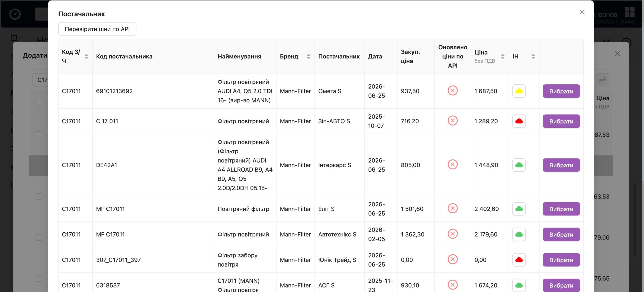Click Перевірити ціни по API button

coord(97,29)
